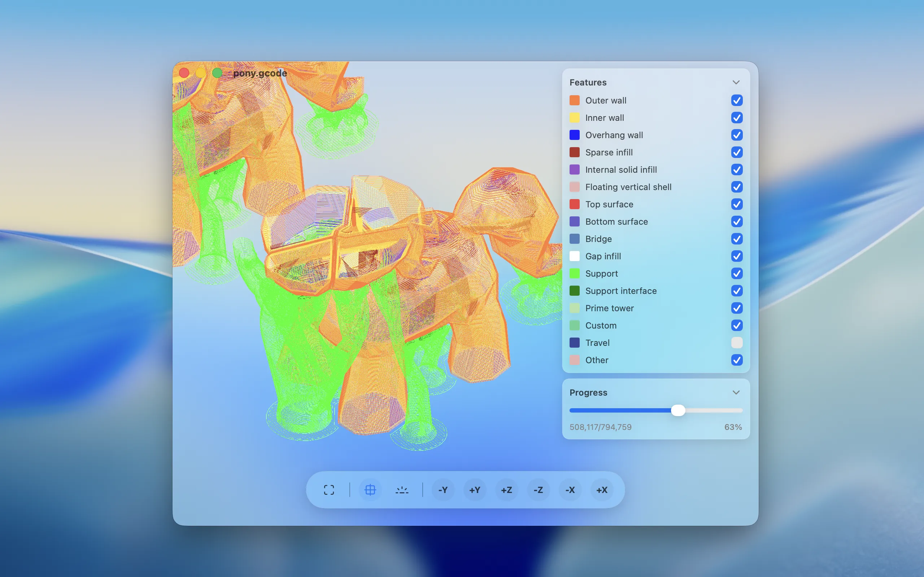
Task: Click the fit-to-view frame icon
Action: coord(329,490)
